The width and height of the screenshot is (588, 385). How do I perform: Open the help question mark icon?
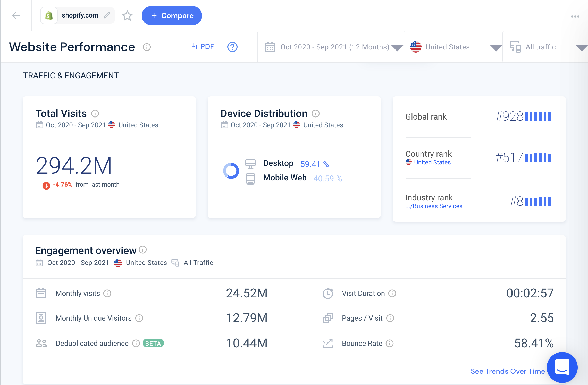click(x=232, y=47)
